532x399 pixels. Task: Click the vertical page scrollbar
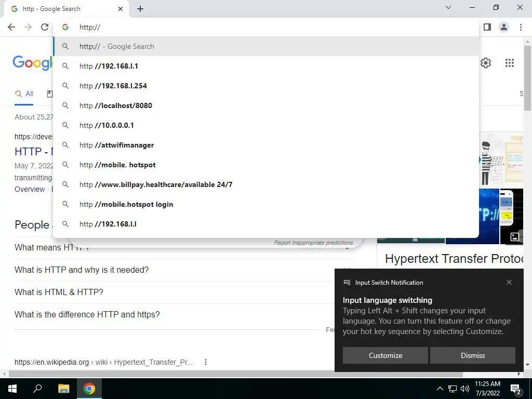pyautogui.click(x=528, y=78)
